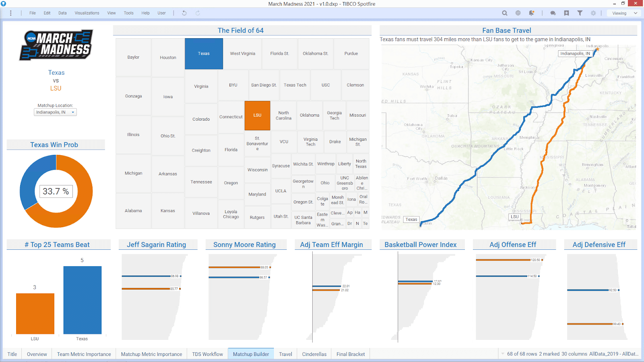
Task: Click the properties gear icon
Action: click(593, 13)
